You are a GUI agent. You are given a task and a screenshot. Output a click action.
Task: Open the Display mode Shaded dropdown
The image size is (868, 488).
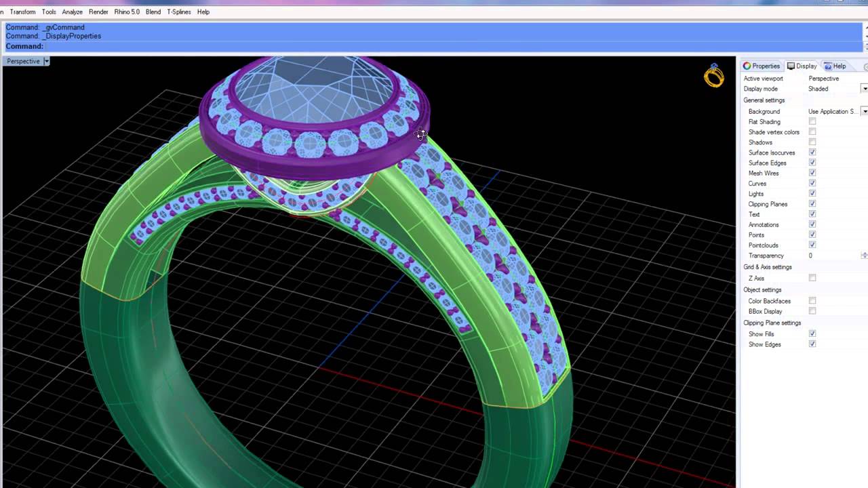[x=865, y=89]
